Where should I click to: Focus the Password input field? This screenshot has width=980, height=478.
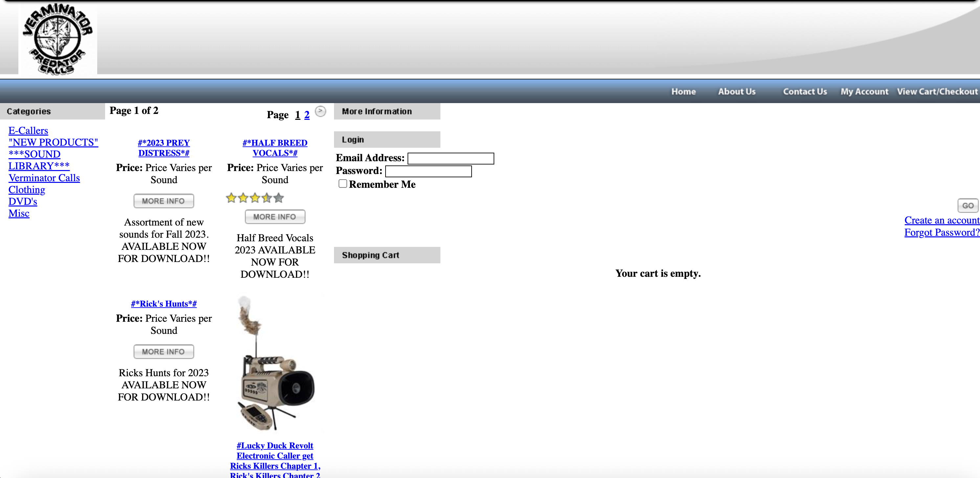point(428,171)
